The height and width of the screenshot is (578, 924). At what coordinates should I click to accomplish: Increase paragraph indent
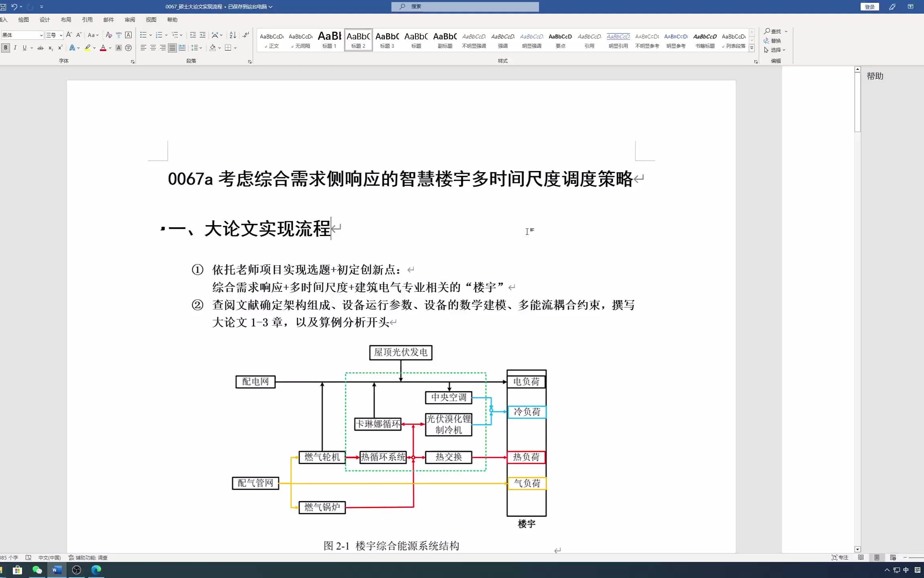[203, 35]
